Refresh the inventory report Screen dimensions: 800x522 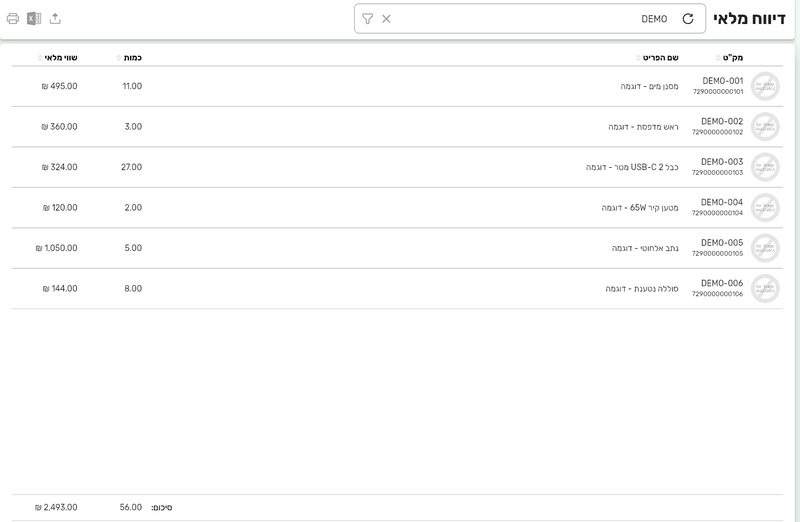(x=688, y=19)
